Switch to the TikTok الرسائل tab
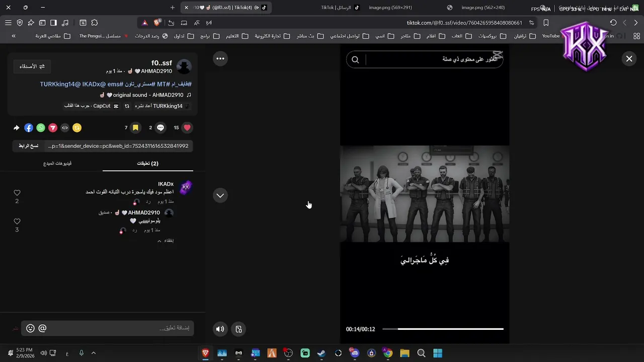The height and width of the screenshot is (362, 644). point(341,8)
